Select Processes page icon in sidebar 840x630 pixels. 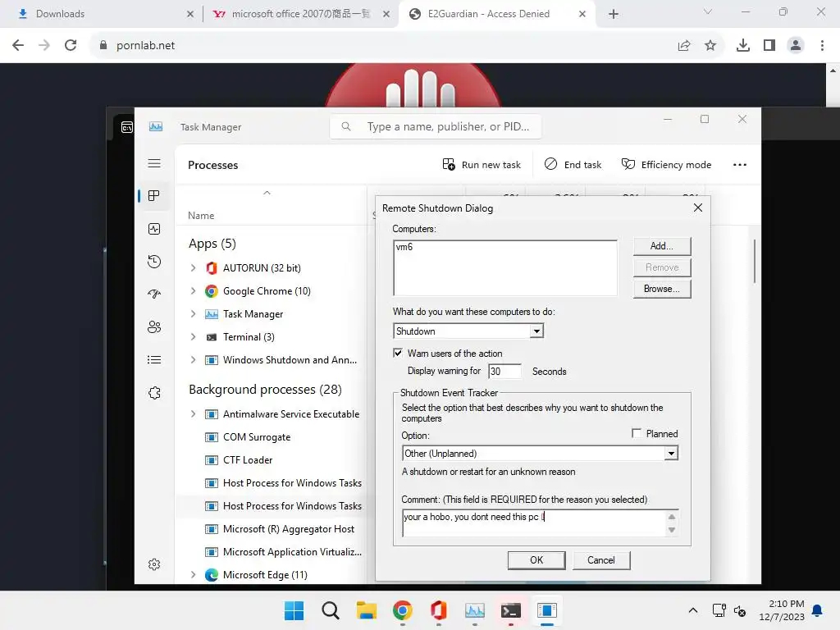[154, 196]
